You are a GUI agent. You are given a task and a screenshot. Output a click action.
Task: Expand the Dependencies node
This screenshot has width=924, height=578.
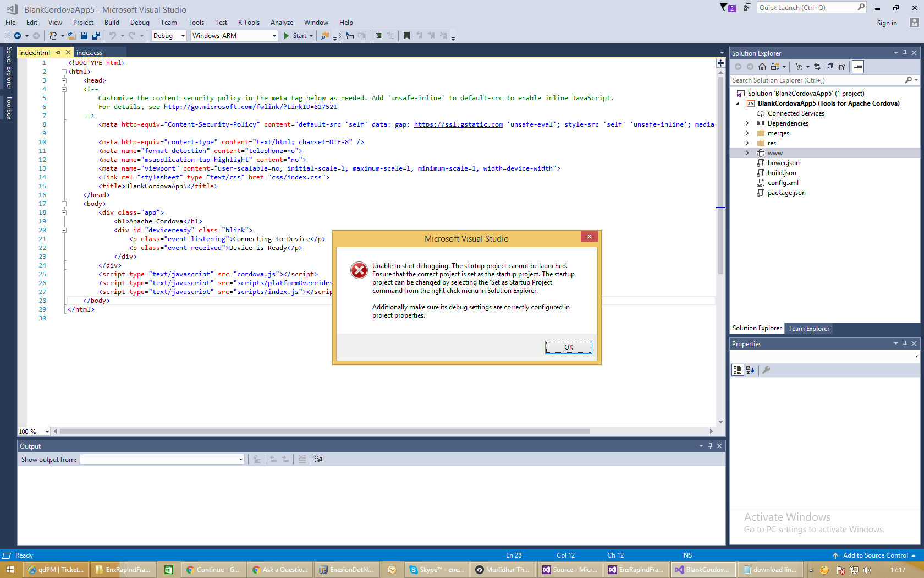747,123
